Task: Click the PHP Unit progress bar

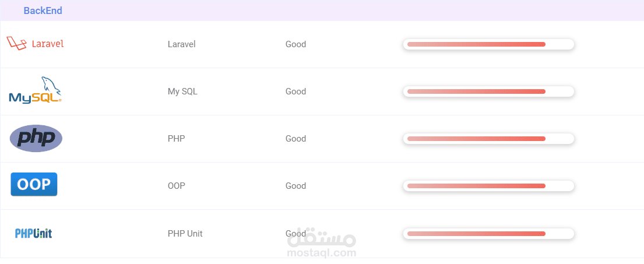Action: pyautogui.click(x=488, y=234)
